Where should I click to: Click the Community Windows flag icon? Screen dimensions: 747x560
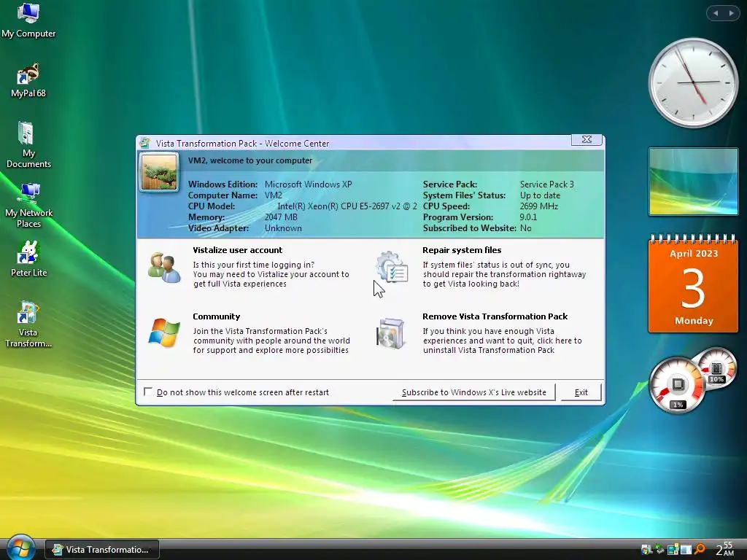coord(164,332)
